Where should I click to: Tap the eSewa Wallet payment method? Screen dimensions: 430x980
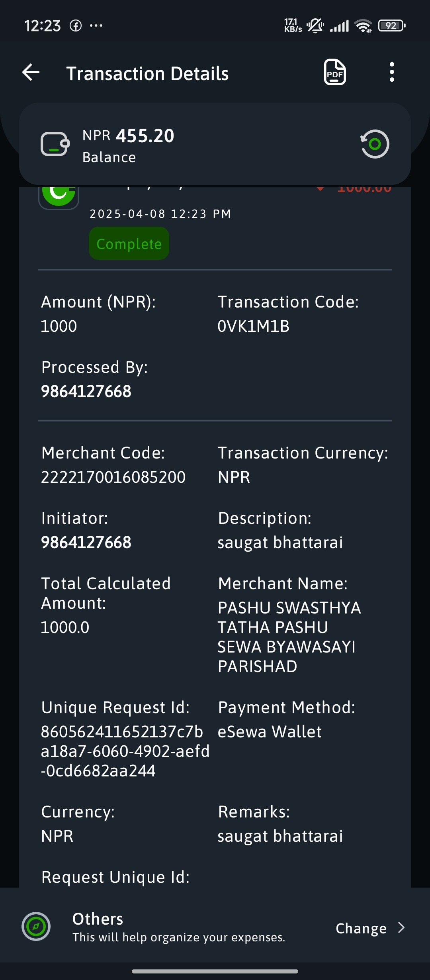click(x=270, y=732)
